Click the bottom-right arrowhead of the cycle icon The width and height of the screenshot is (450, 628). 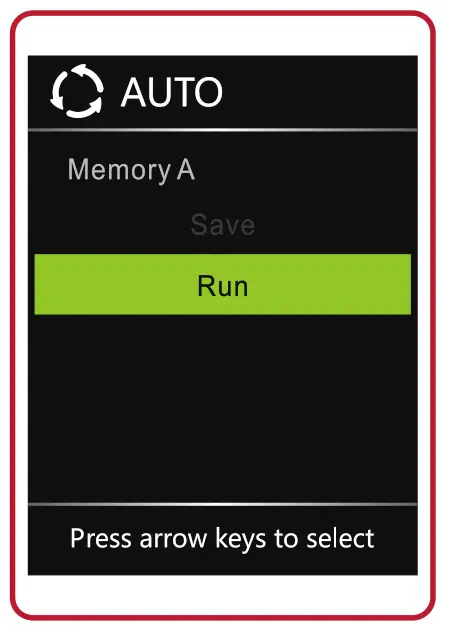(x=95, y=105)
